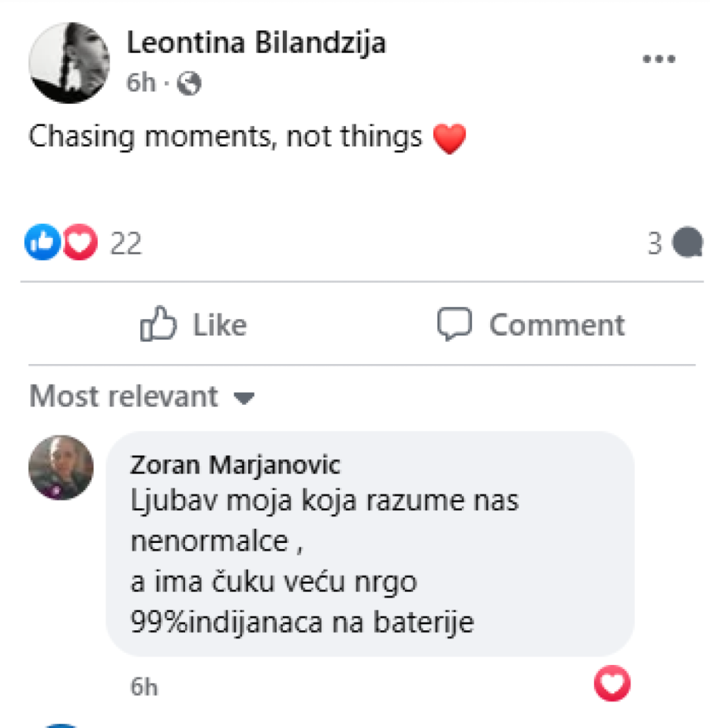The height and width of the screenshot is (728, 710).
Task: Open Leontina Bilandzija's profile picture
Action: click(x=69, y=62)
